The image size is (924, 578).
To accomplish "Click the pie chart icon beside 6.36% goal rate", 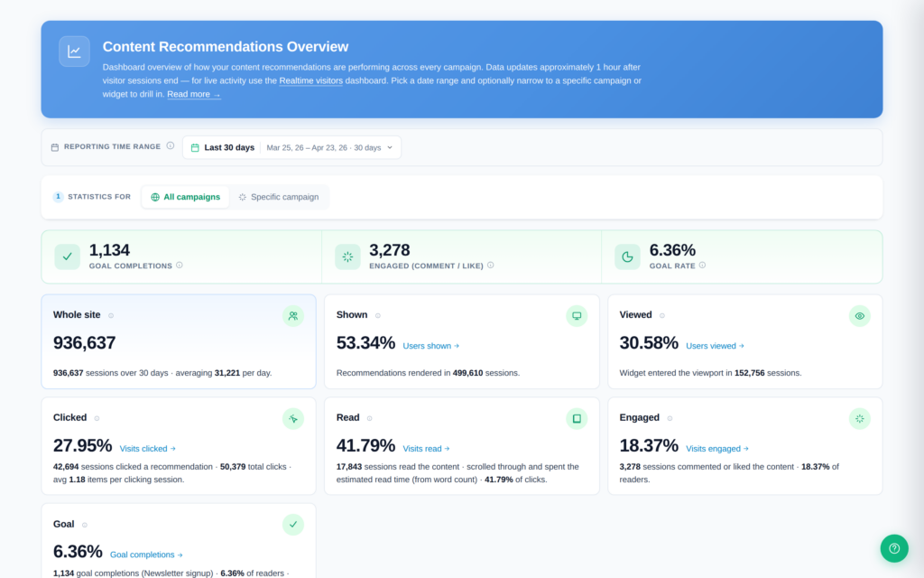I will pyautogui.click(x=628, y=256).
